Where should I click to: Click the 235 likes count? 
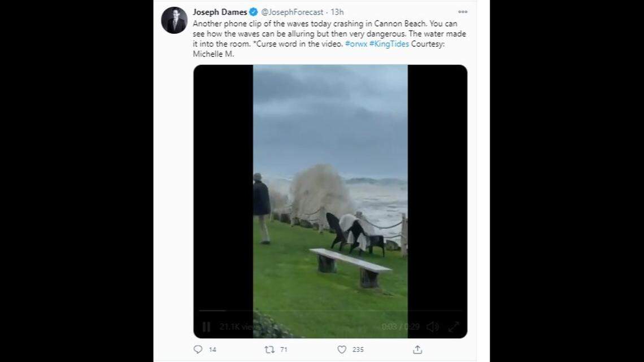tap(358, 350)
